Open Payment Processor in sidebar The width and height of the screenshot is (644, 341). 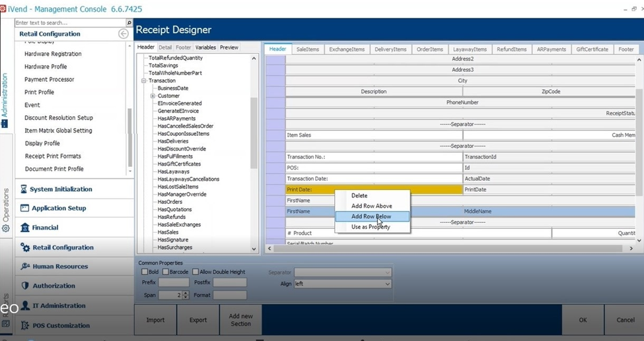click(x=50, y=79)
